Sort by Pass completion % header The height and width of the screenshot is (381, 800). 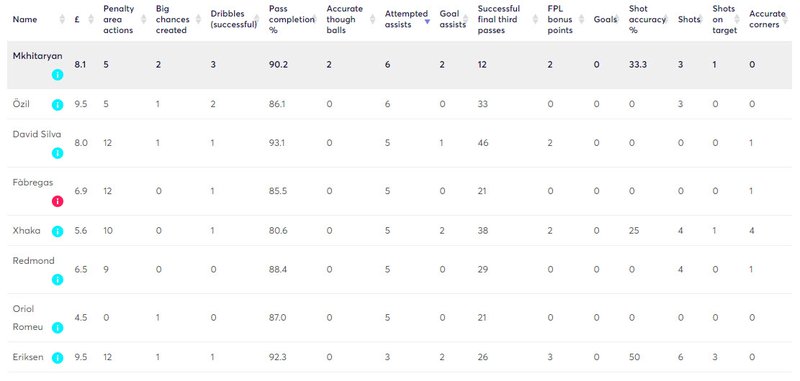click(x=292, y=19)
